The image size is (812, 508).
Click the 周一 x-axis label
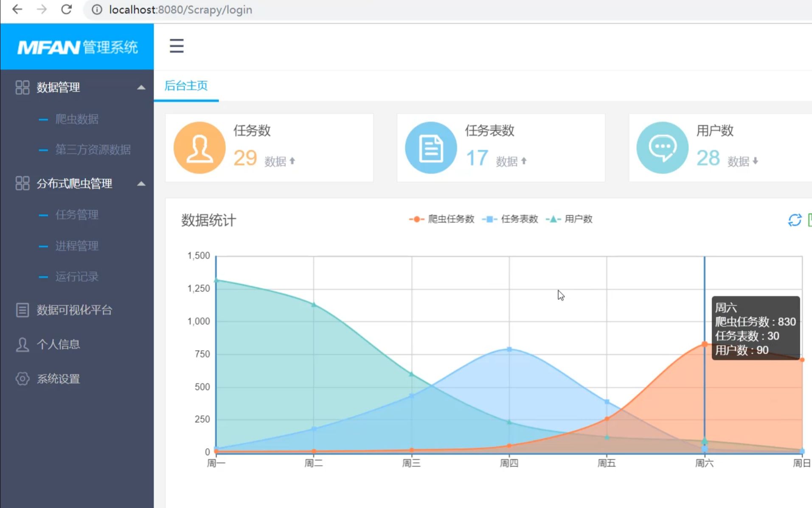216,463
